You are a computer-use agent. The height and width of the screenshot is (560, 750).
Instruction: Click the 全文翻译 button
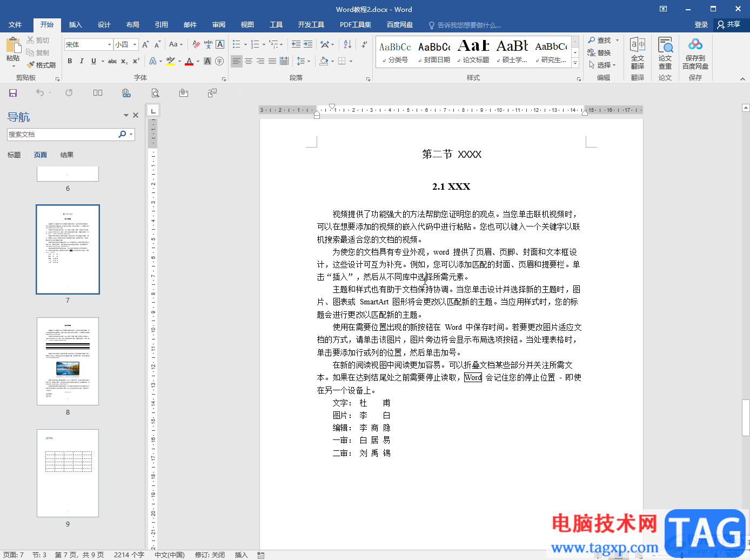[x=638, y=53]
